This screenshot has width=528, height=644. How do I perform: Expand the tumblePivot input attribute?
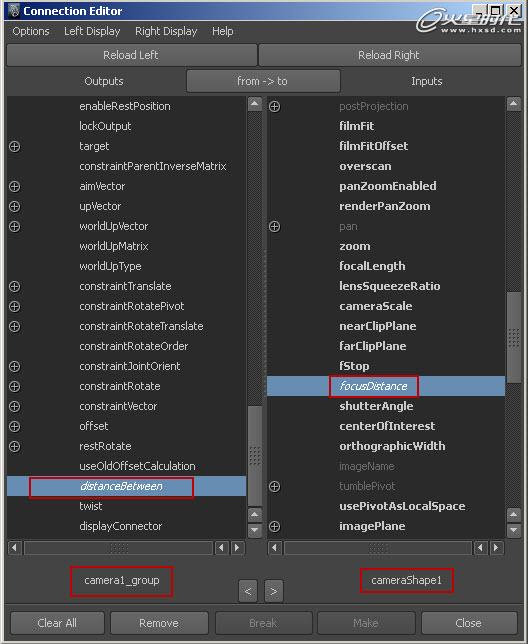[x=274, y=487]
